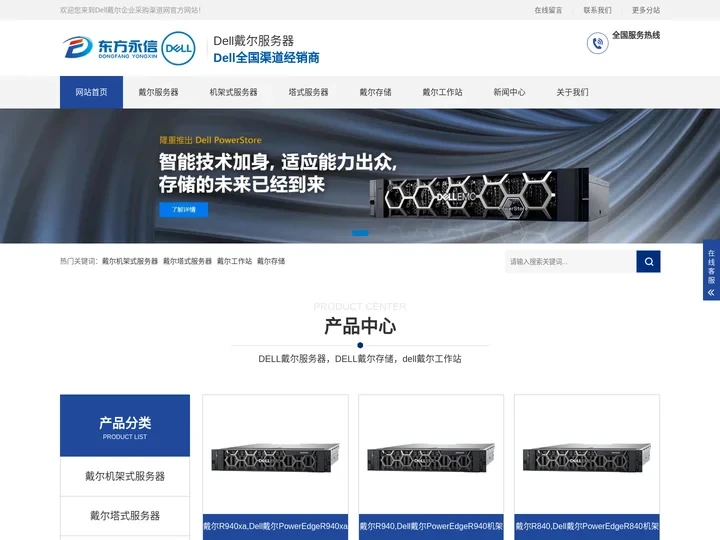Open 塔式服务器 menu item
The image size is (720, 540).
(308, 92)
